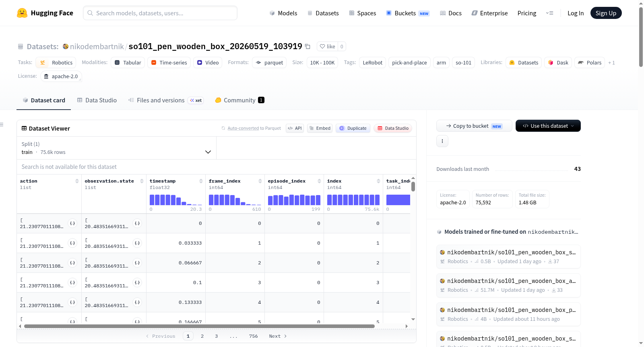Image resolution: width=644 pixels, height=347 pixels.
Task: Focus the search models, datasets, users field
Action: coord(160,13)
